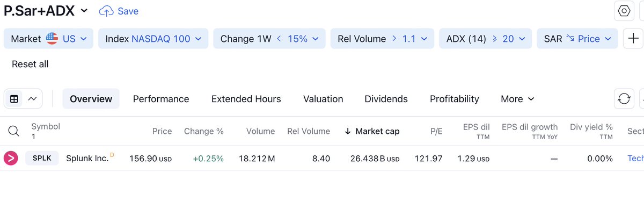The width and height of the screenshot is (644, 208).
Task: Click the SPLK ticker badge
Action: (x=42, y=158)
